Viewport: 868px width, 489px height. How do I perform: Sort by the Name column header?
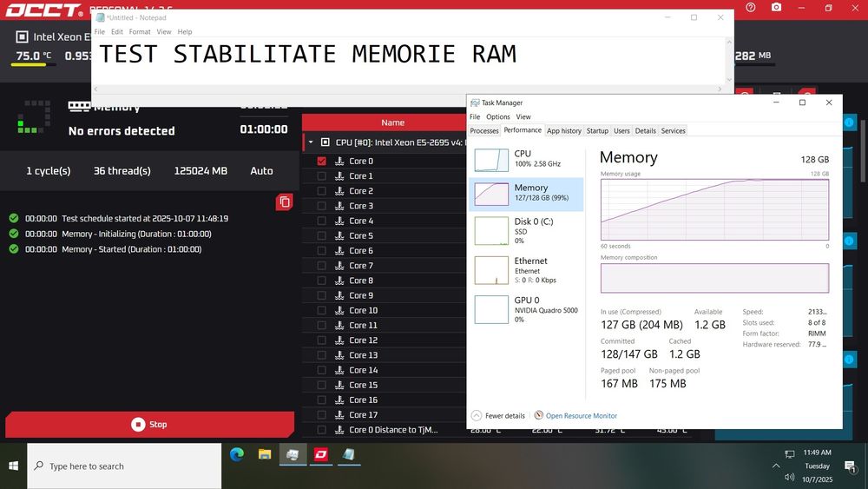[x=392, y=123]
